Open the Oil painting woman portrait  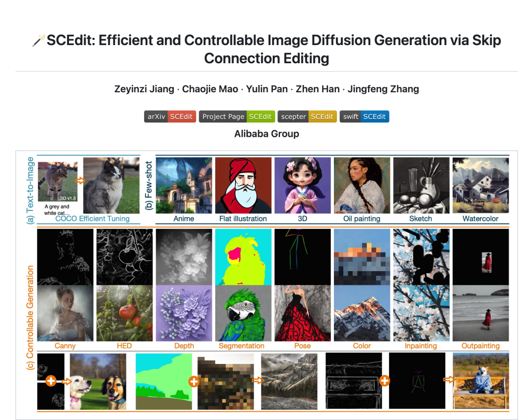click(361, 185)
